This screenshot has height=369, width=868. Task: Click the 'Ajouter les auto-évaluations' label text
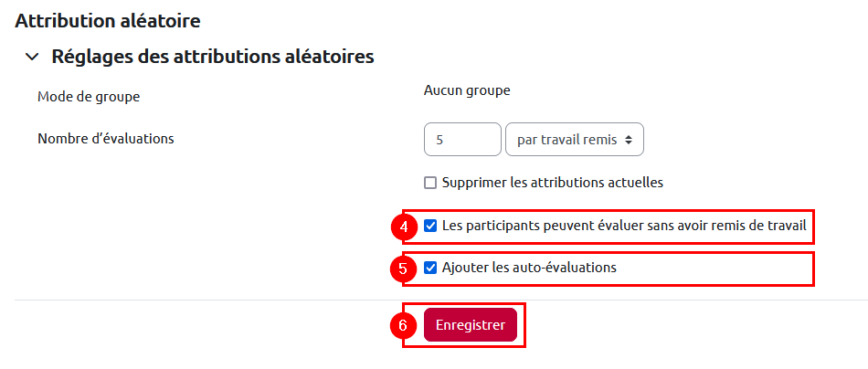click(529, 268)
